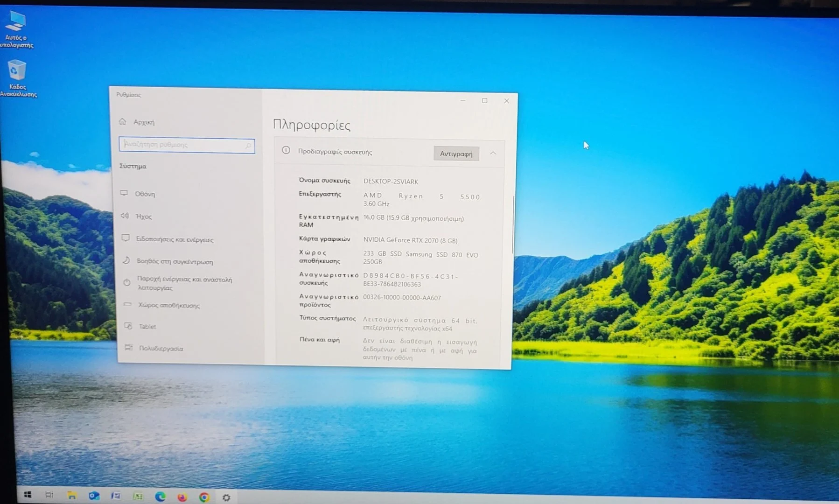Screen dimensions: 839x504
Task: Select the 'Αυτός ο υπολογιστής' desktop icon
Action: point(16,29)
